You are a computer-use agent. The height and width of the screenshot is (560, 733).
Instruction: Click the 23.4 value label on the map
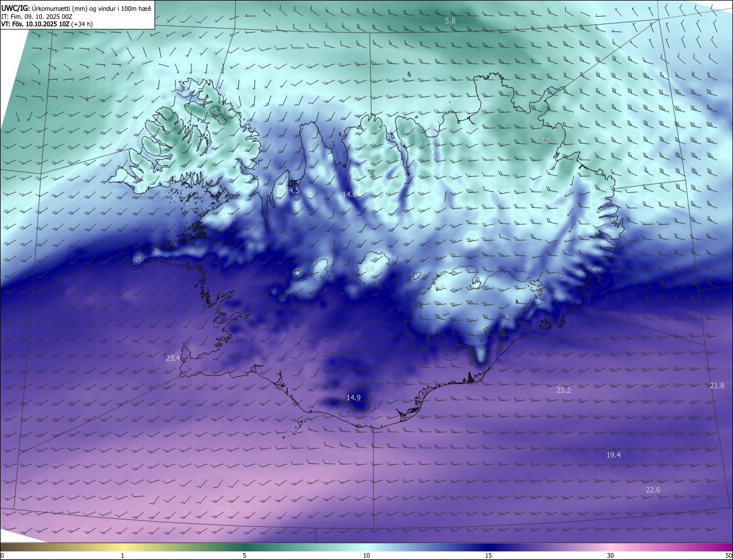173,358
